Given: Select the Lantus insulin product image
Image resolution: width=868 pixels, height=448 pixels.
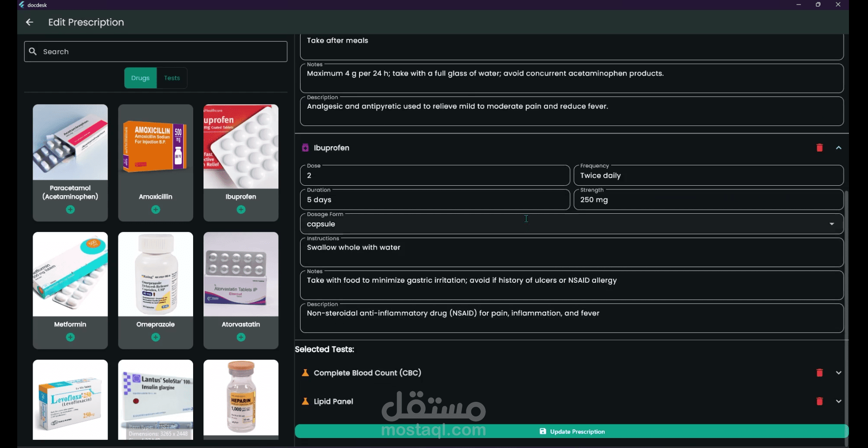Looking at the screenshot, I should pos(155,400).
